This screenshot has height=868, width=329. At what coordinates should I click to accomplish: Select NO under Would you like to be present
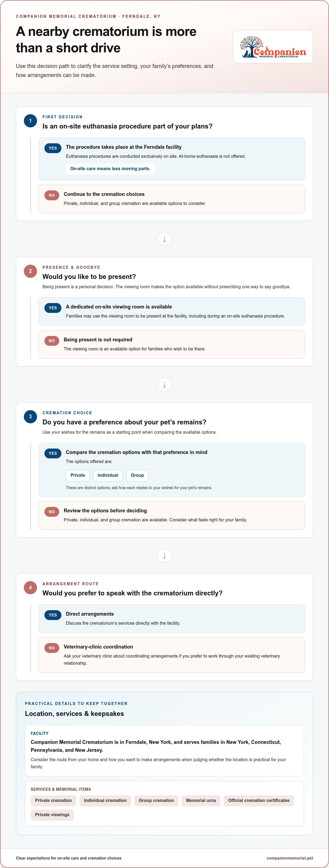pyautogui.click(x=52, y=341)
